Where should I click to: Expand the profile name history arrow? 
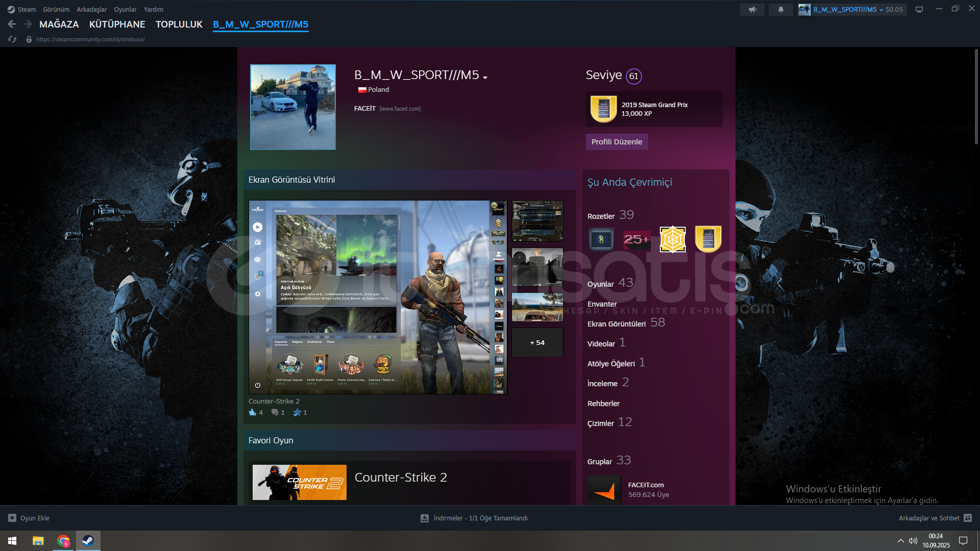485,78
